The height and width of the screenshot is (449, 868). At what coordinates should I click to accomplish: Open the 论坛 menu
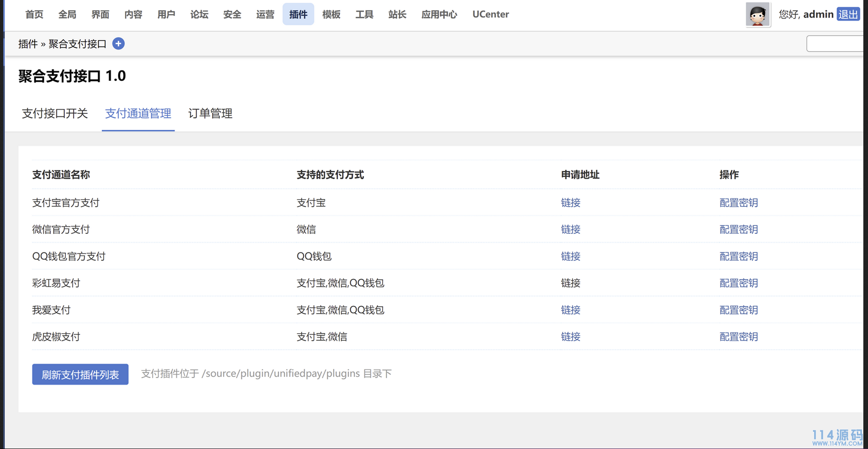click(199, 14)
